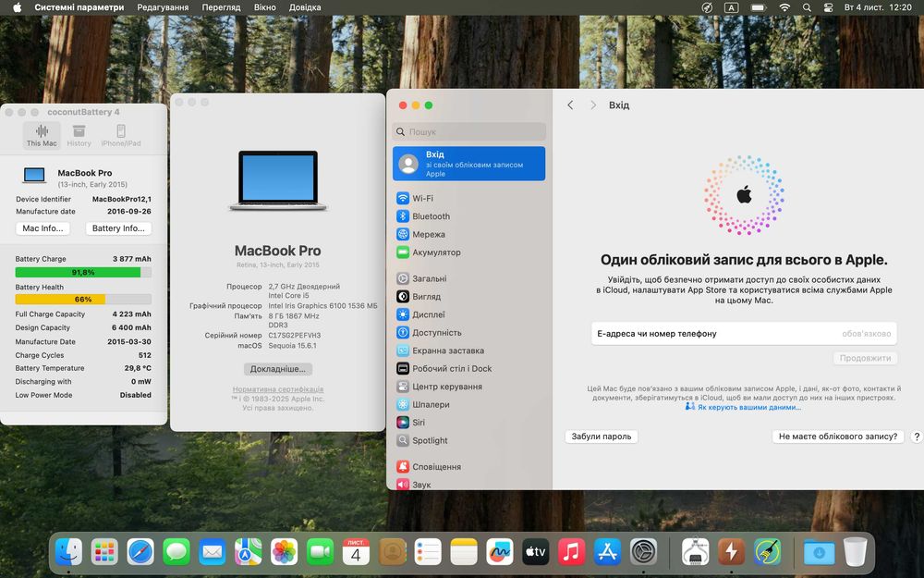Open Редагування menu in menu bar
The width and height of the screenshot is (924, 578).
pyautogui.click(x=163, y=7)
